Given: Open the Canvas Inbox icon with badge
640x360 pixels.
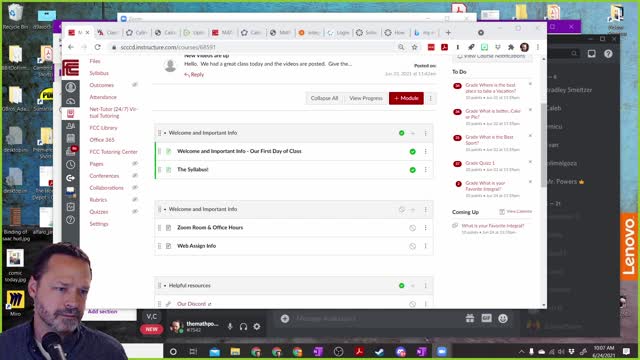Looking at the screenshot, I should click(x=71, y=151).
